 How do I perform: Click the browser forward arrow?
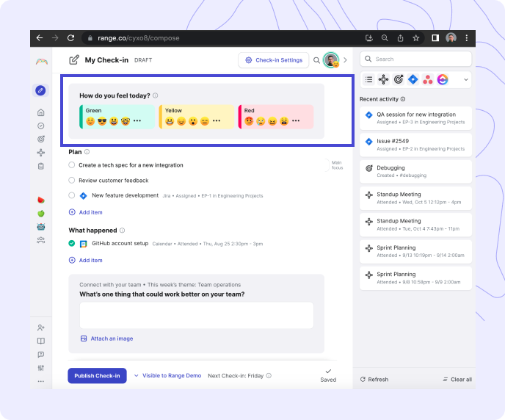coord(55,38)
